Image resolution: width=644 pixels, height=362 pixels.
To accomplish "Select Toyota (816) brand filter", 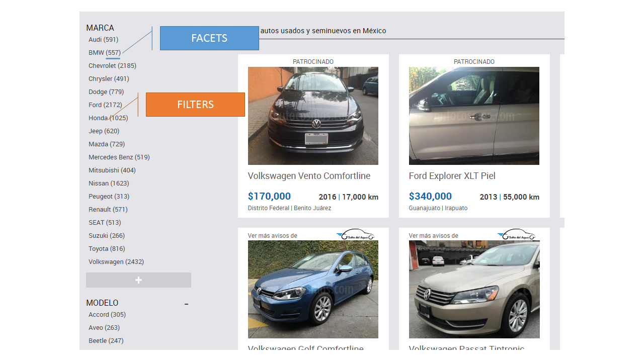I will (x=107, y=249).
